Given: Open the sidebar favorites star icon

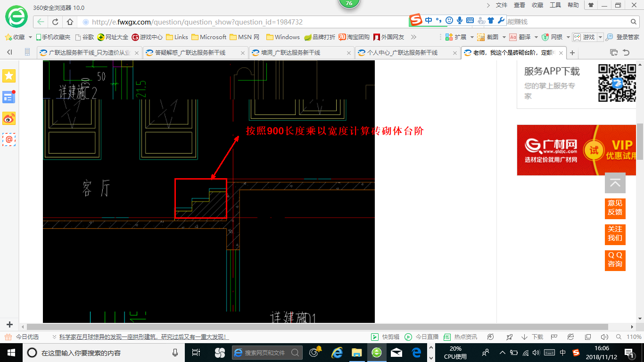Looking at the screenshot, I should tap(9, 75).
